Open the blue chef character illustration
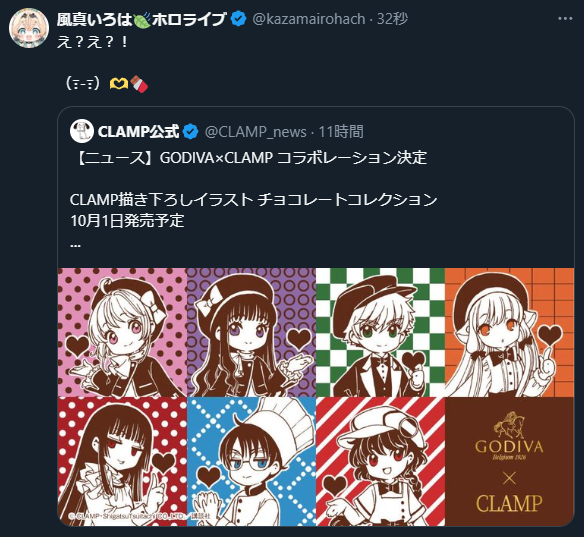The height and width of the screenshot is (537, 584). pyautogui.click(x=251, y=462)
